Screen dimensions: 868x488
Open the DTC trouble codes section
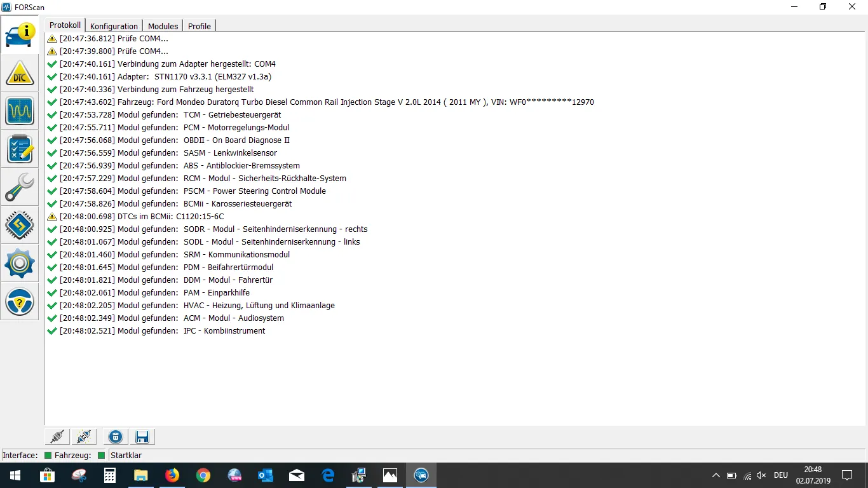pyautogui.click(x=20, y=73)
